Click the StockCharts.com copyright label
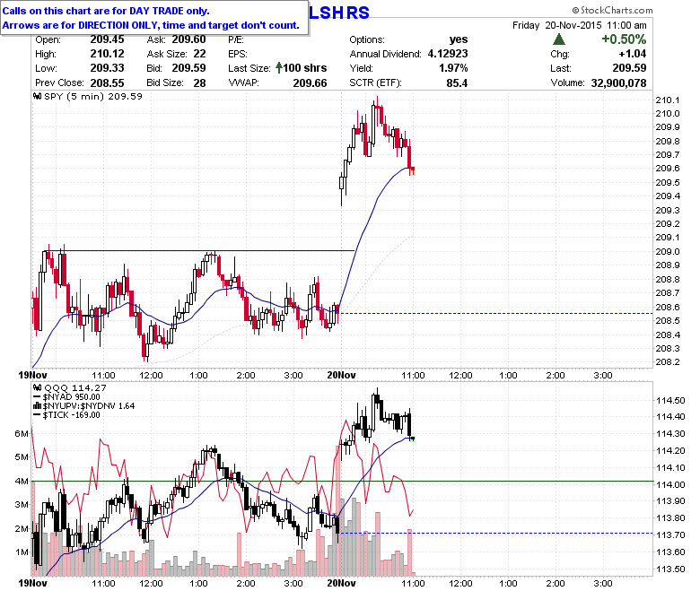The image size is (700, 591). tap(612, 10)
